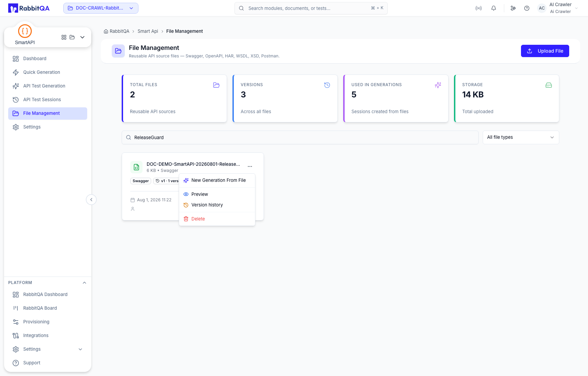Open SmartAPI Settings in sidebar
The height and width of the screenshot is (376, 588).
point(48,127)
